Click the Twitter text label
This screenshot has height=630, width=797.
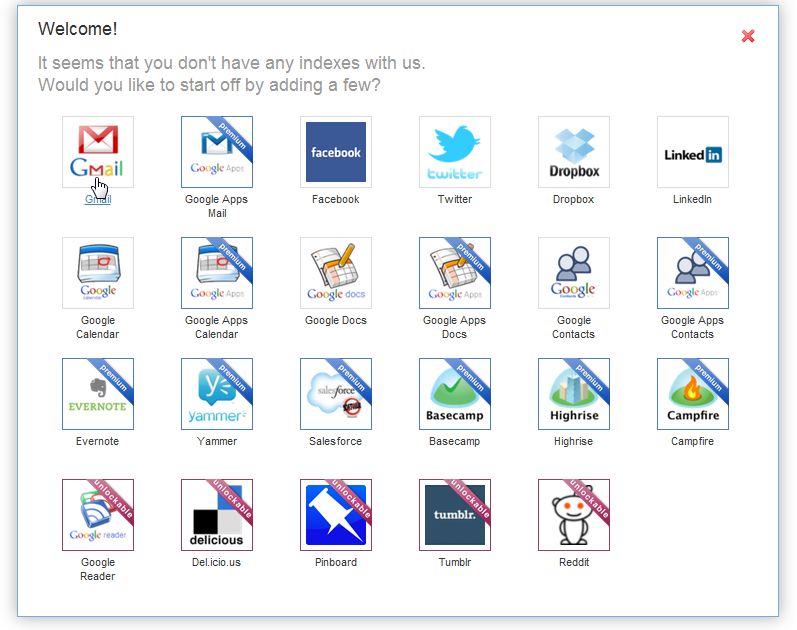(455, 199)
